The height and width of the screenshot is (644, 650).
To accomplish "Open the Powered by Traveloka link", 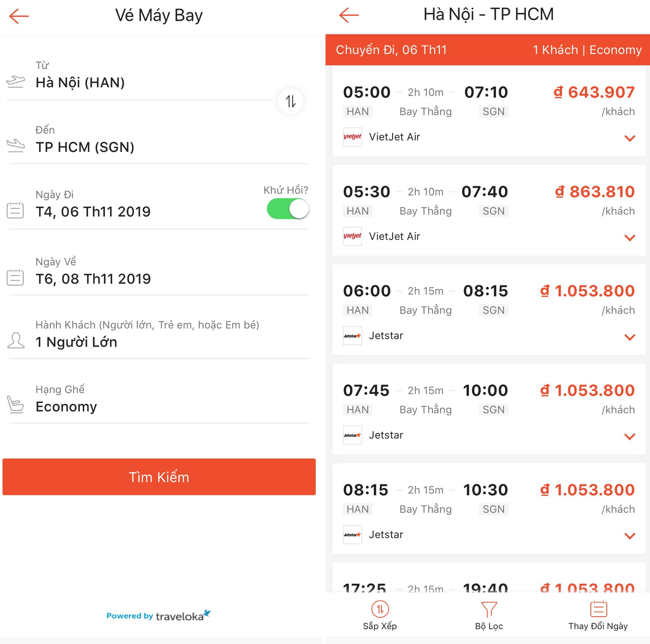I will pyautogui.click(x=159, y=616).
